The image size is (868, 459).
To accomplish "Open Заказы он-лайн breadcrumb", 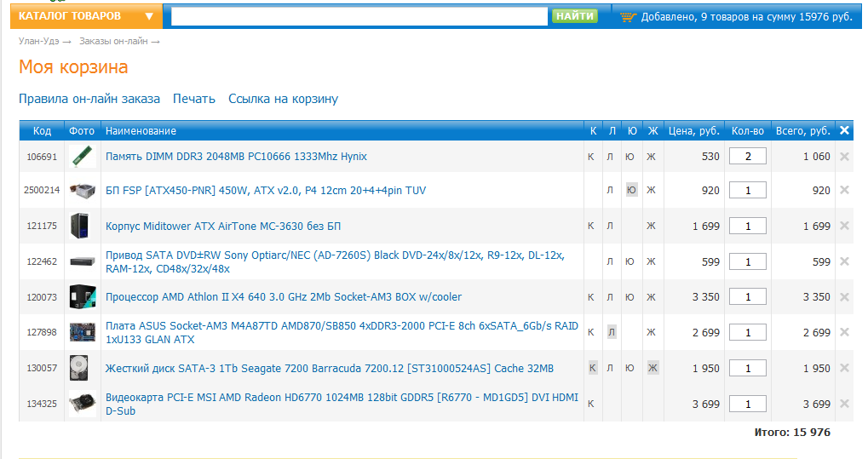I will [x=113, y=41].
